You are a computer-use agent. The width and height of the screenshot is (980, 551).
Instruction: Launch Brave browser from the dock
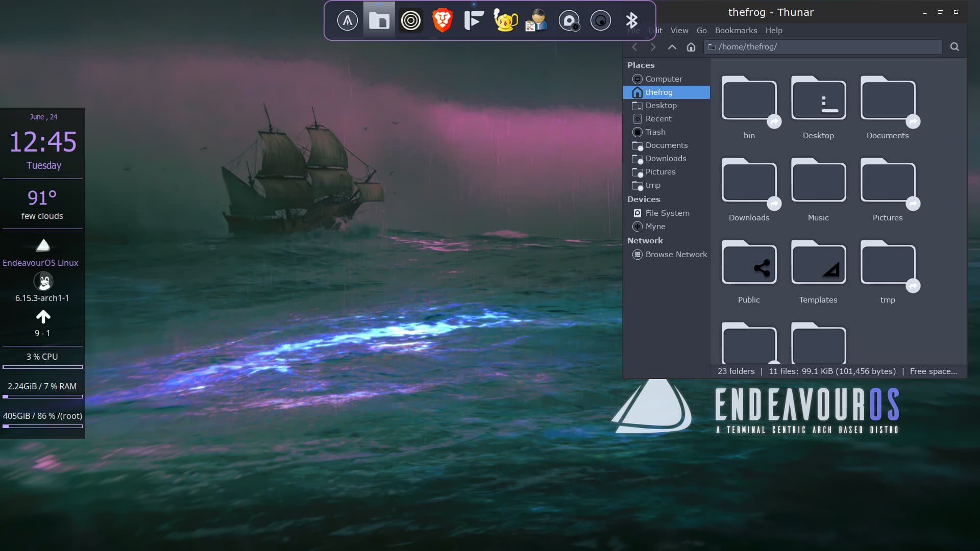(442, 20)
